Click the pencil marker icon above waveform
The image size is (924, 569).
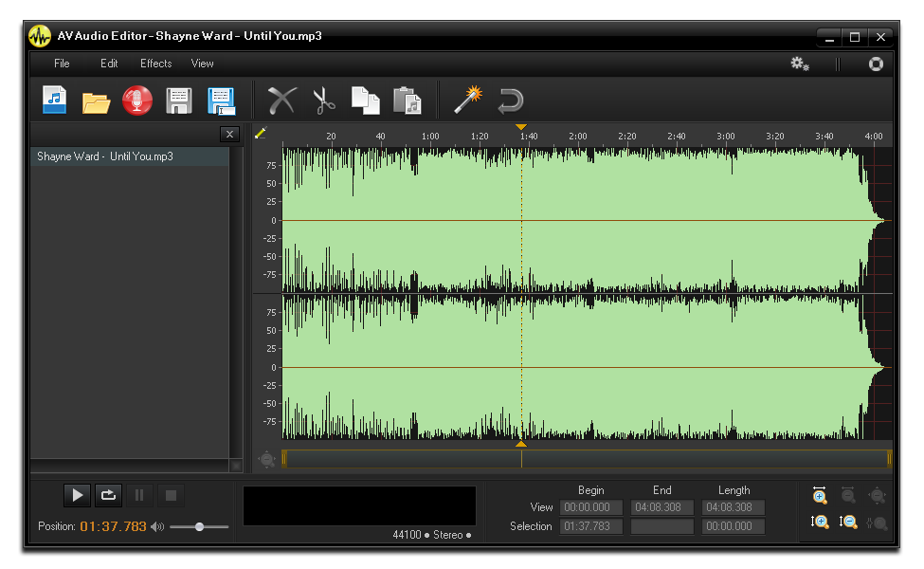coord(261,133)
